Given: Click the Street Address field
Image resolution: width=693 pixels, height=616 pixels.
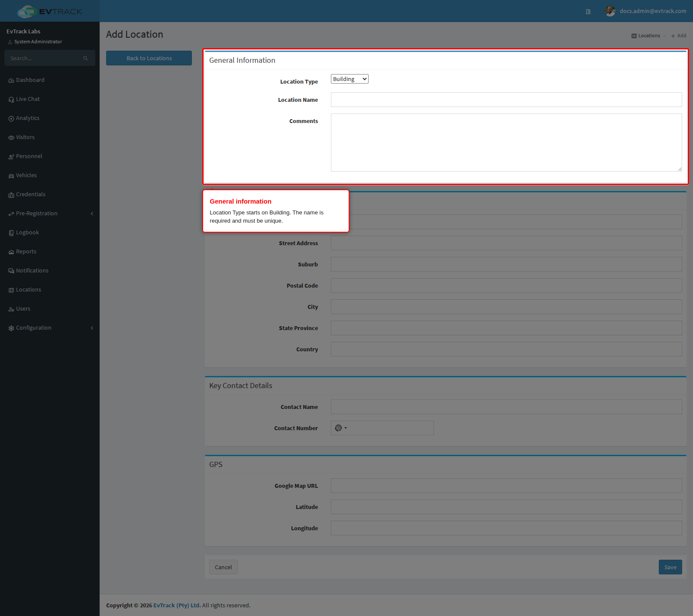Looking at the screenshot, I should click(x=506, y=243).
